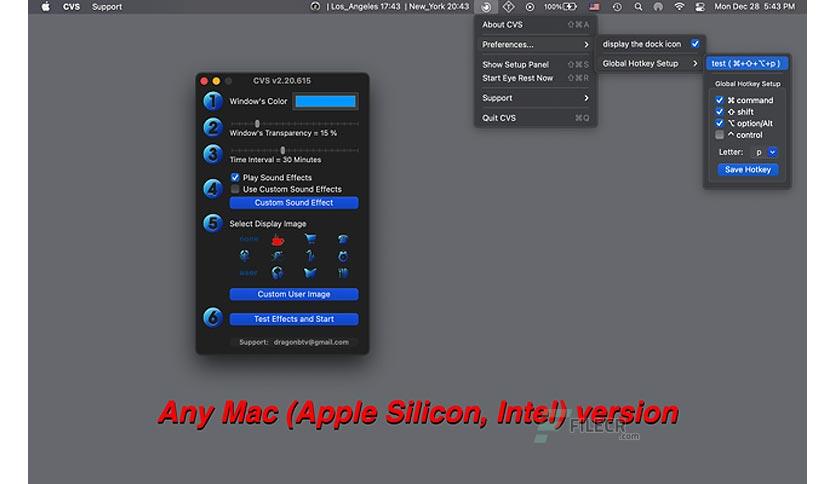836x484 pixels.
Task: Uncheck the shift modifier checkbox
Action: pos(719,112)
